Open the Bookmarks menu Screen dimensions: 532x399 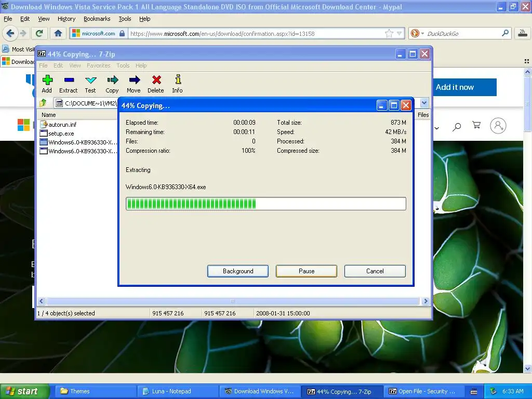click(x=97, y=19)
